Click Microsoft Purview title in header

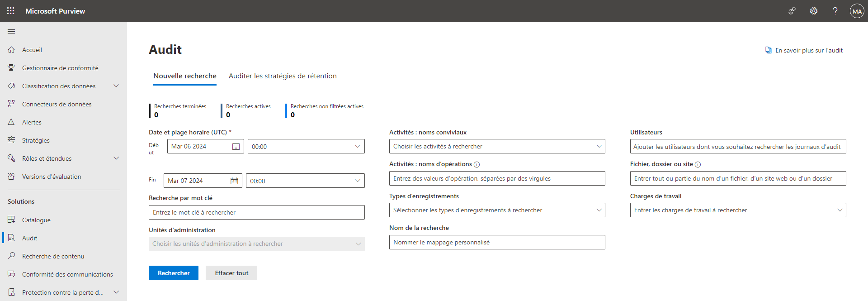pyautogui.click(x=55, y=11)
